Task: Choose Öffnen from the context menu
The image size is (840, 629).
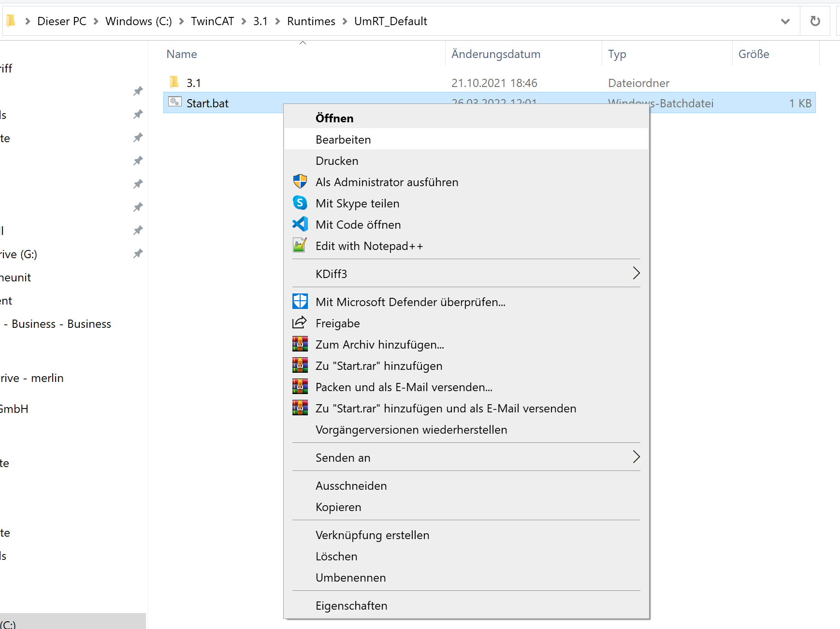Action: pyautogui.click(x=466, y=118)
